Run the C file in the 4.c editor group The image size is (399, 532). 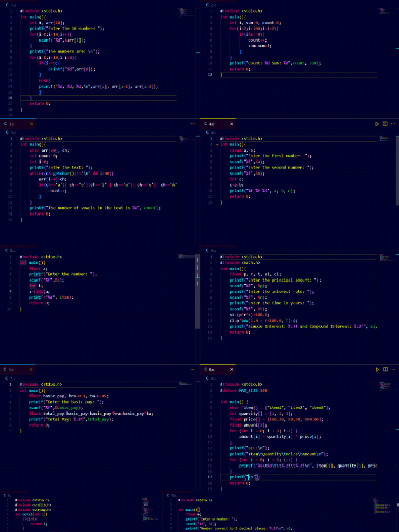[x=377, y=124]
